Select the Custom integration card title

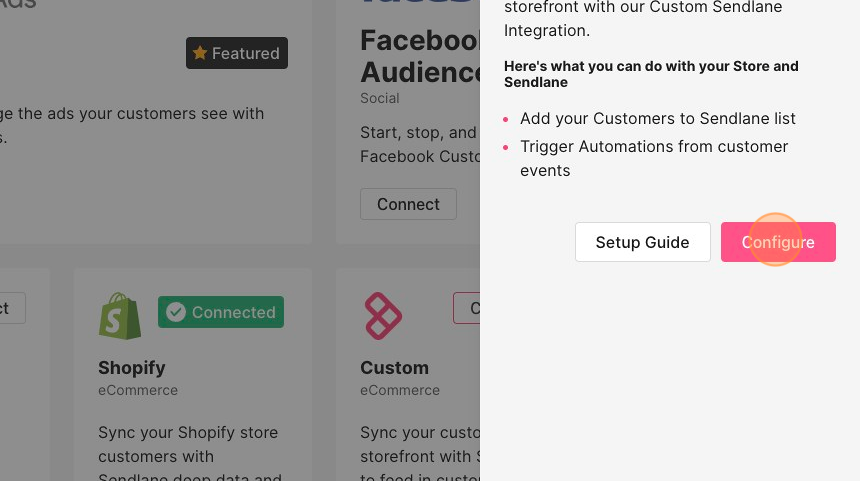pos(394,367)
